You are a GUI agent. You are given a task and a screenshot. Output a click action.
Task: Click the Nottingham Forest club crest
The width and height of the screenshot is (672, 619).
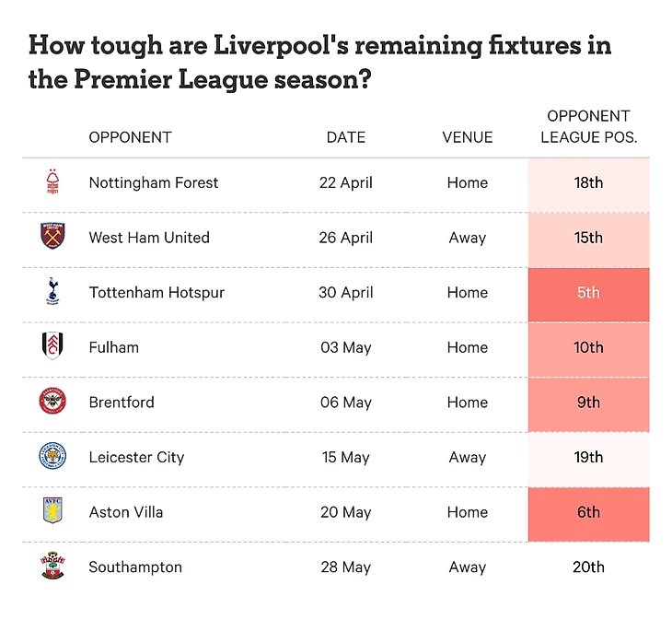pos(52,182)
